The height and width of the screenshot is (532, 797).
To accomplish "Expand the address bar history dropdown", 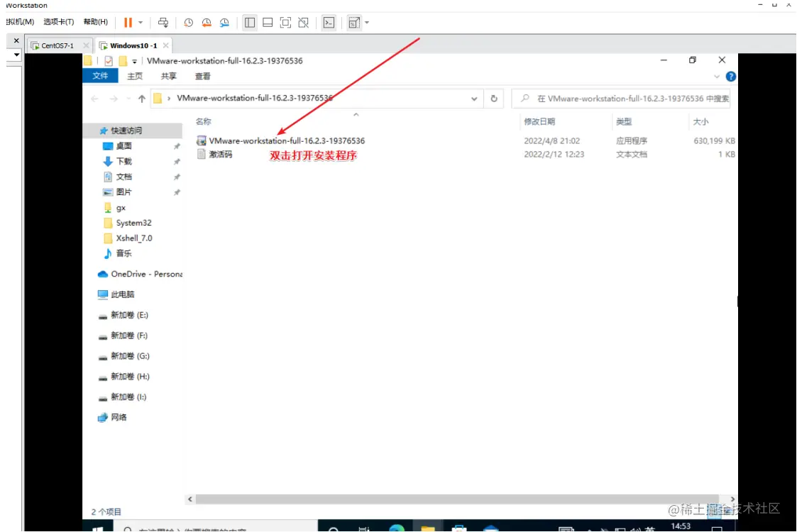I will (474, 99).
